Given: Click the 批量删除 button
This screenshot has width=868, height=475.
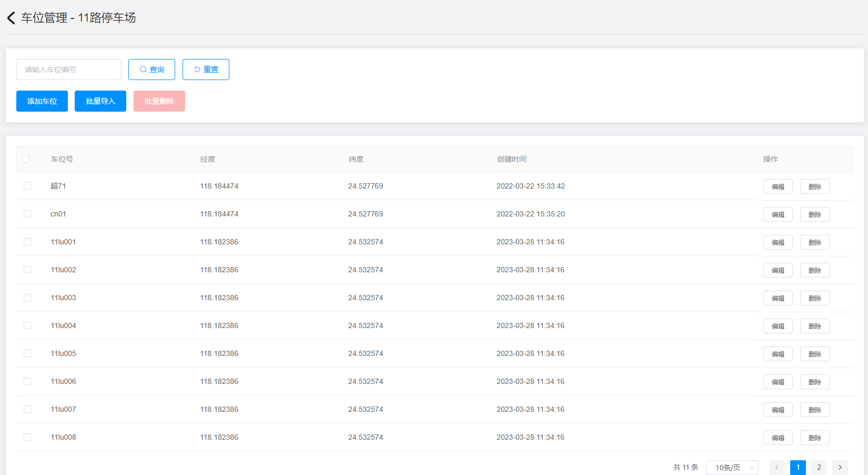Looking at the screenshot, I should (x=159, y=101).
